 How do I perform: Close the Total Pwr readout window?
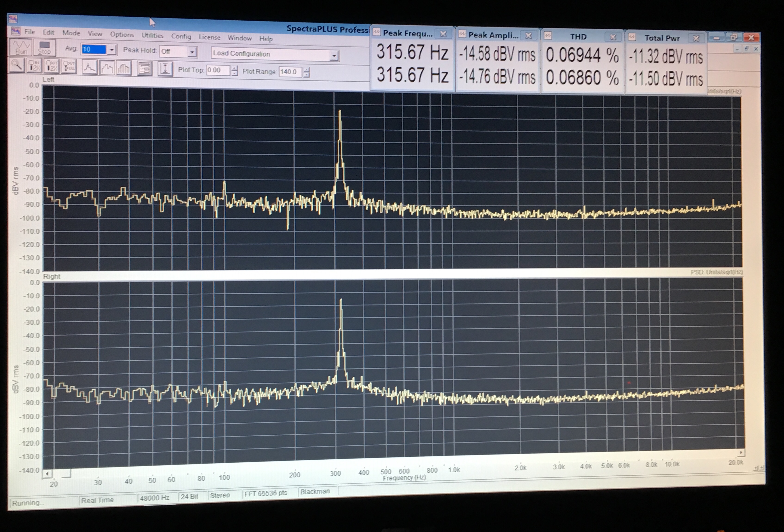[696, 38]
